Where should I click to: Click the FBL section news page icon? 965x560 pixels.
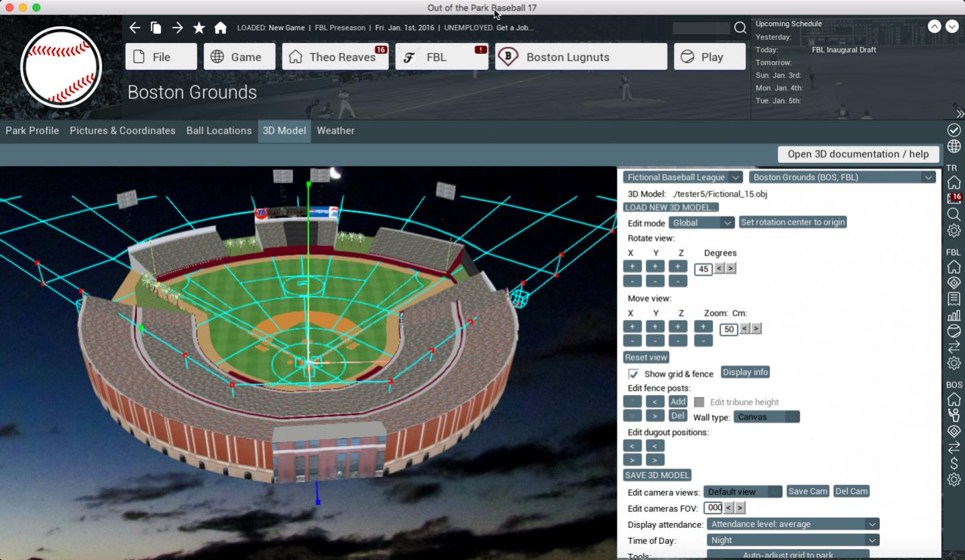(x=954, y=299)
